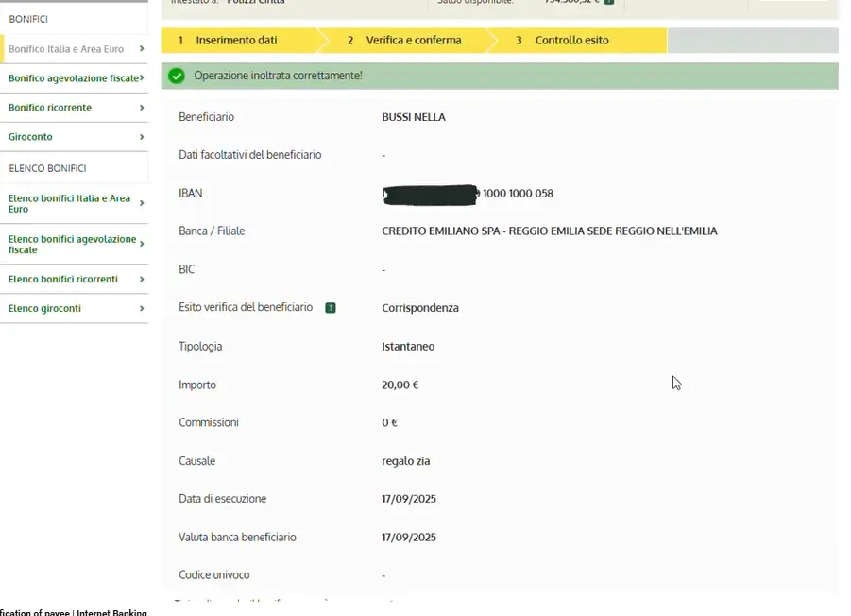The height and width of the screenshot is (616, 851).
Task: Click the chevron arrow on Bonifico Italia e Area Euro
Action: tap(142, 47)
